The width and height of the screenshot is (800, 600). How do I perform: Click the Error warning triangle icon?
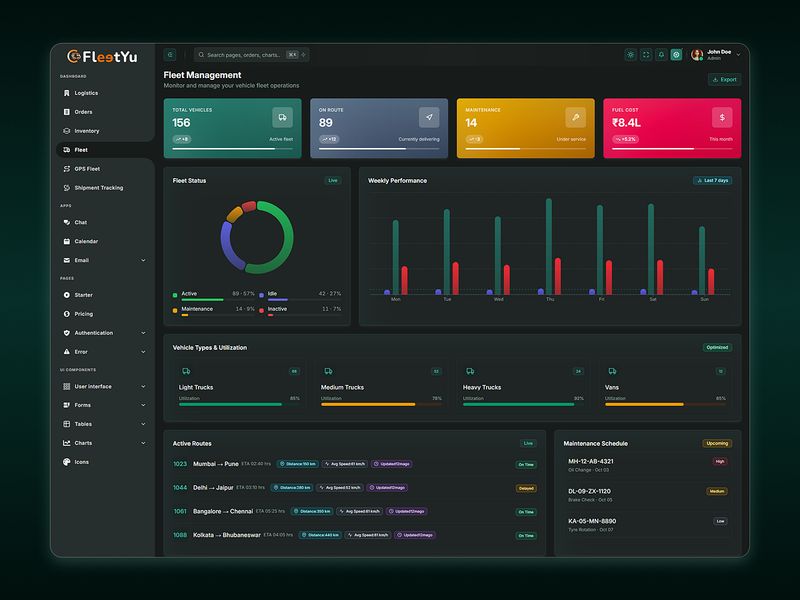66,352
